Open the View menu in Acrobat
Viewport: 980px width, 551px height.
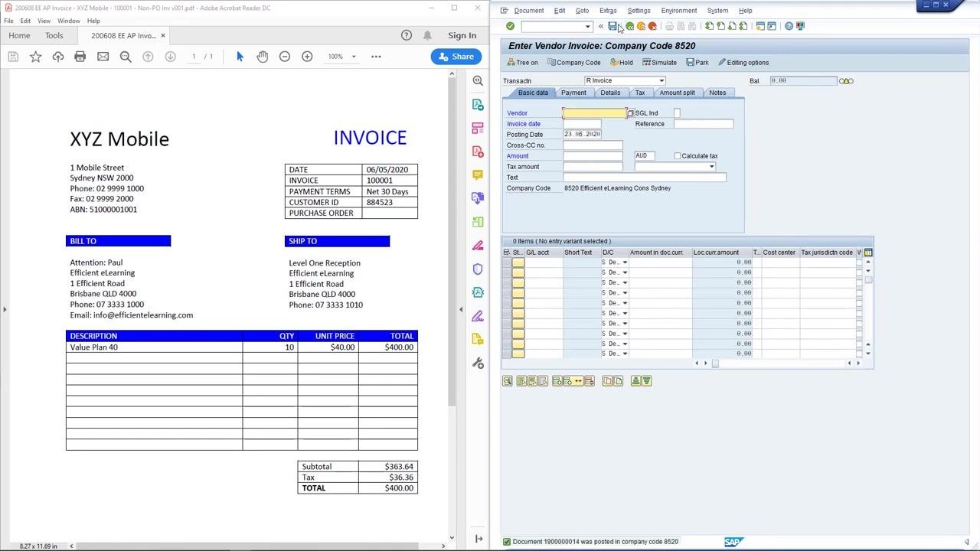pyautogui.click(x=44, y=21)
